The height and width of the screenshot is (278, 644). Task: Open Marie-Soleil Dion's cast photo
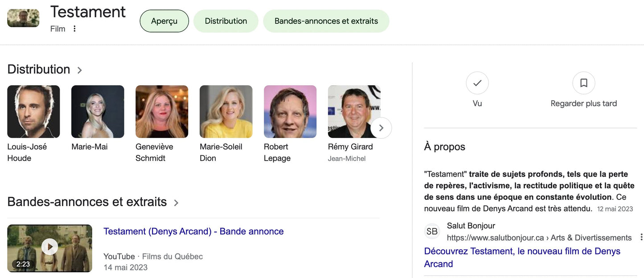[226, 112]
